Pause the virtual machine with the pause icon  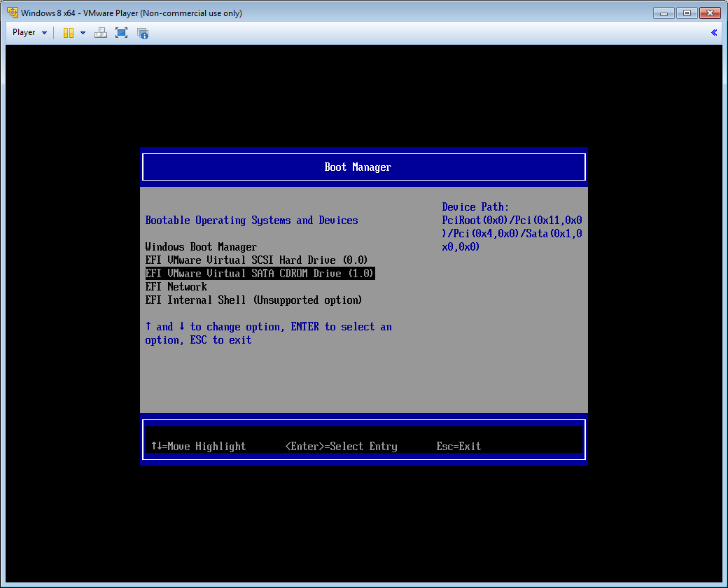coord(69,33)
